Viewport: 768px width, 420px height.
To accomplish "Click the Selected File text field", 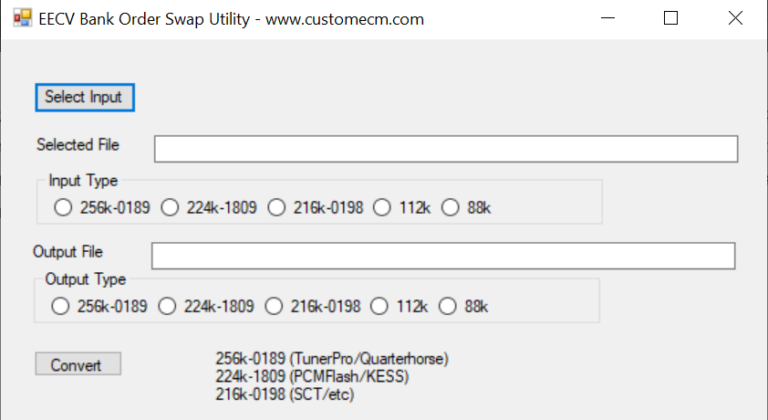I will [x=445, y=149].
